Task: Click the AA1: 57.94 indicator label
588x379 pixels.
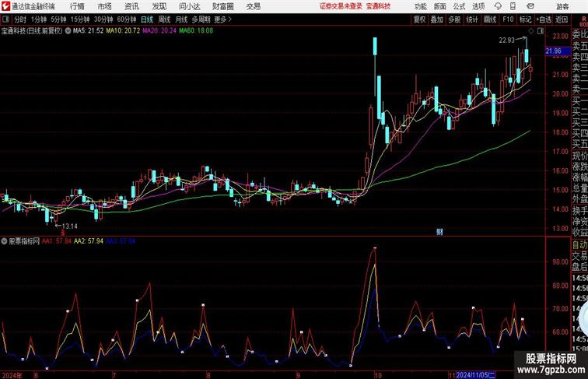Action: (x=57, y=241)
